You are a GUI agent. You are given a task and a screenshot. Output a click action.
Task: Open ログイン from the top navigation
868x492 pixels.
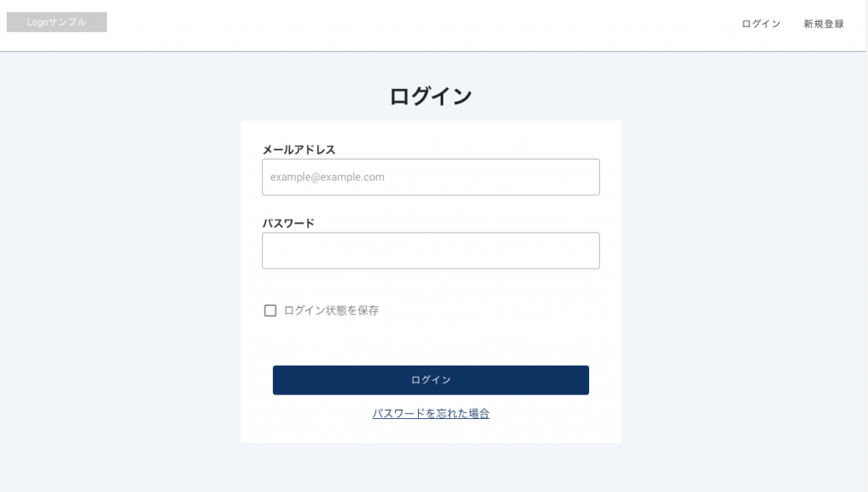click(x=761, y=24)
